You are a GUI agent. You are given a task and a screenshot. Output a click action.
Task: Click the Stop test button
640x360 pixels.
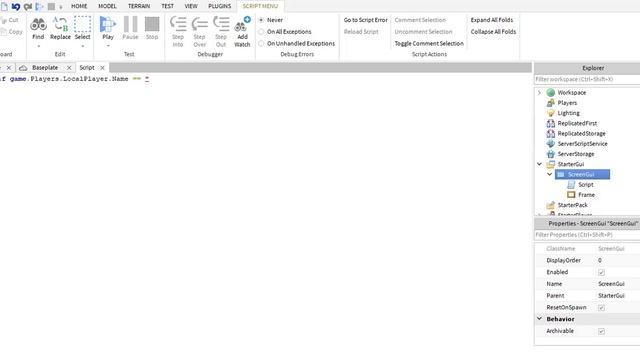coord(152,28)
